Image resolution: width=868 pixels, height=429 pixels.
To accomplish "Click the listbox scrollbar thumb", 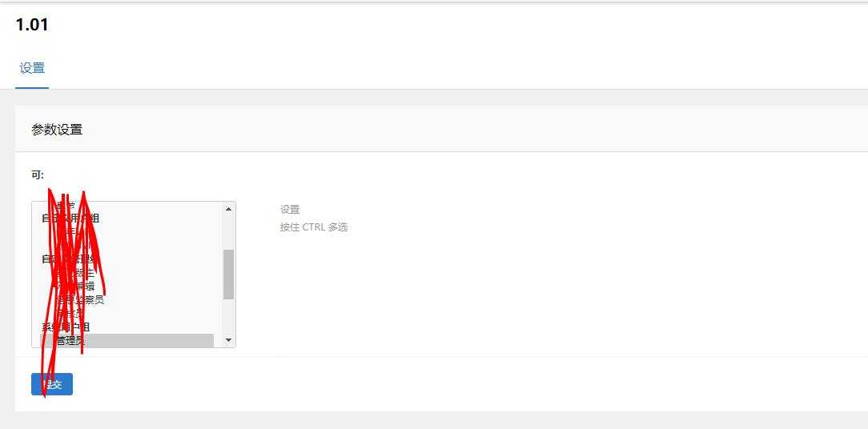I will click(x=229, y=274).
